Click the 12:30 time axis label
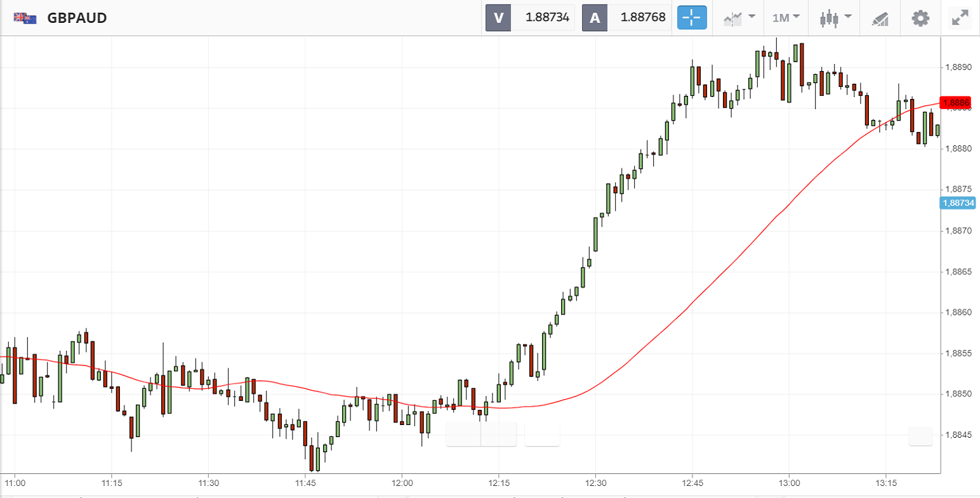Image resolution: width=980 pixels, height=498 pixels. (595, 483)
